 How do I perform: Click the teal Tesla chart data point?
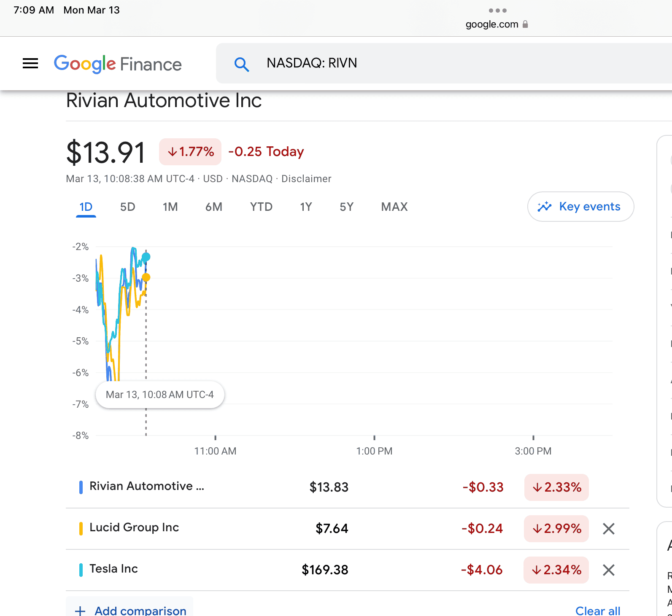click(x=146, y=257)
